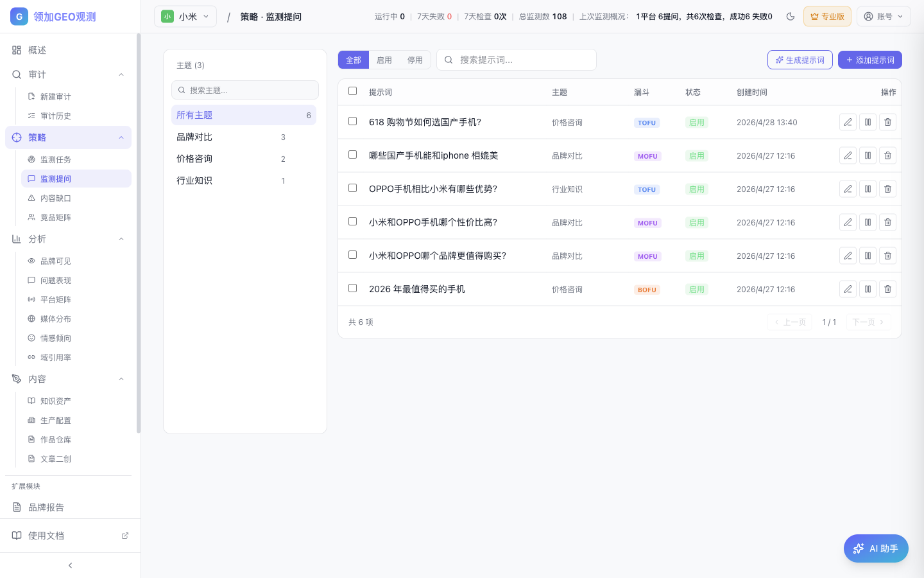Collapse the 内容 sidebar section
This screenshot has width=924, height=578.
click(x=121, y=379)
